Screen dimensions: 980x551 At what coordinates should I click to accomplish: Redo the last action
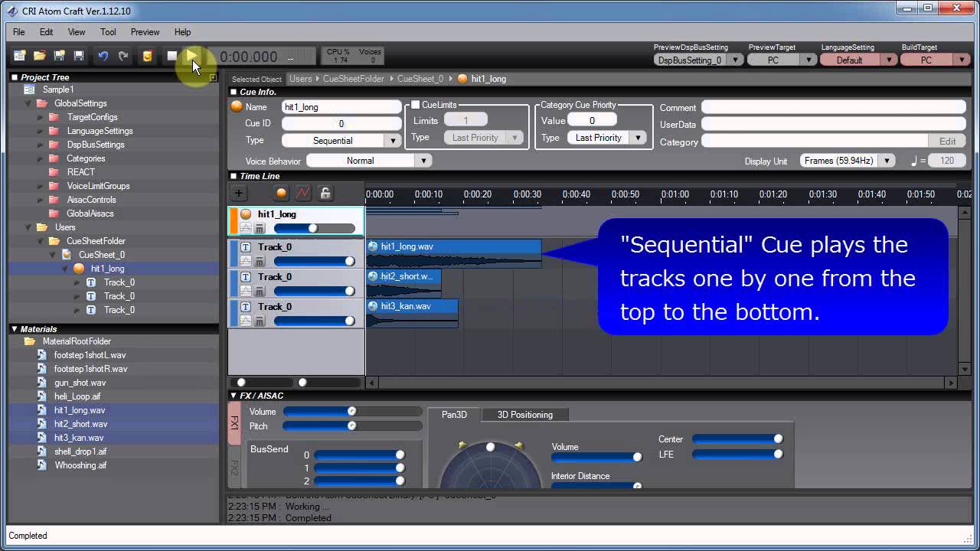123,56
